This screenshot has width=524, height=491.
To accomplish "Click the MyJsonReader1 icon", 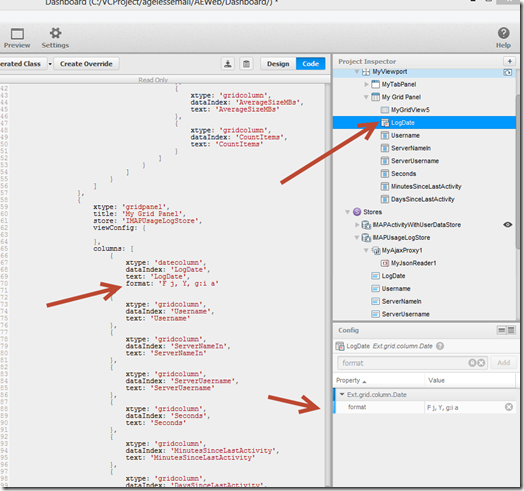I will coord(385,263).
